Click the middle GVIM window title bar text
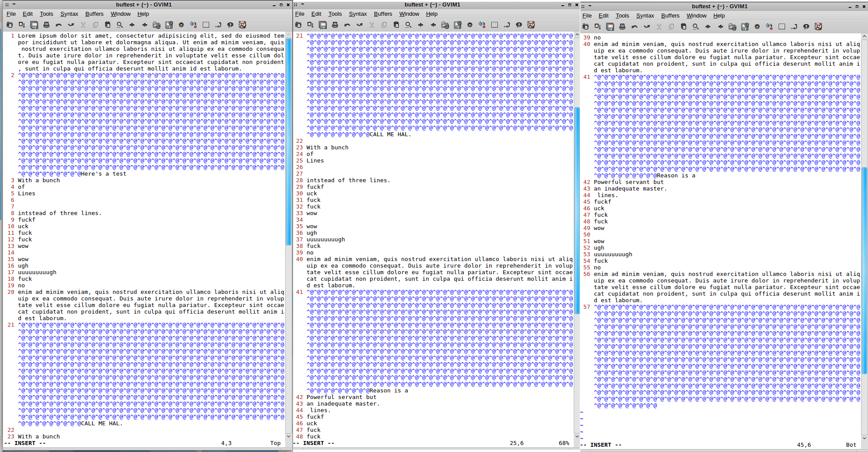The image size is (868, 452). (x=432, y=5)
